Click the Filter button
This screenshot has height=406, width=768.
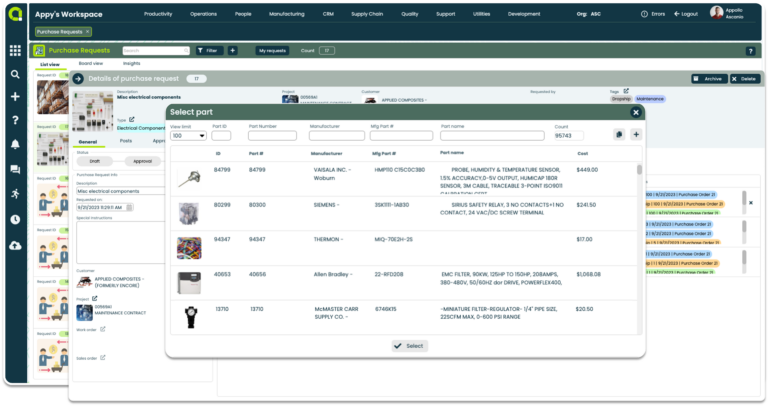210,50
